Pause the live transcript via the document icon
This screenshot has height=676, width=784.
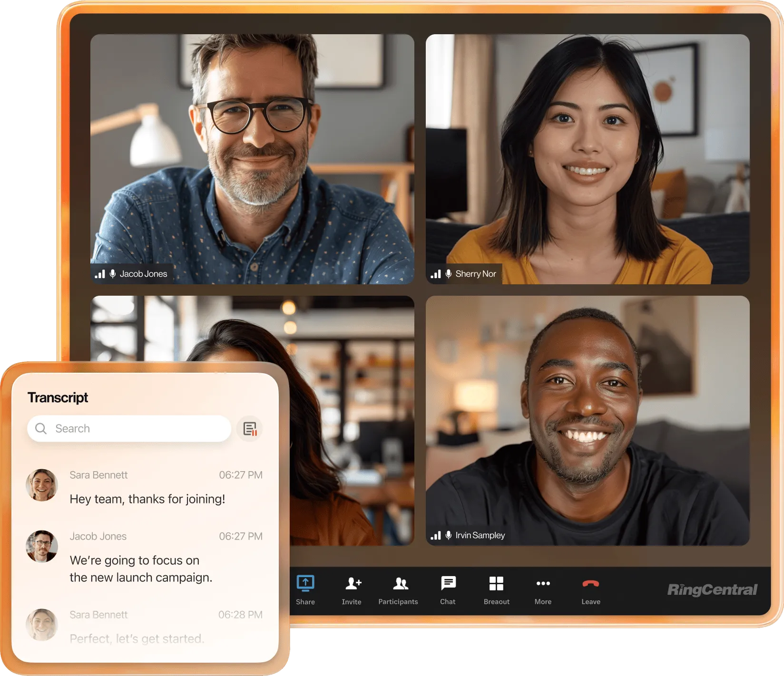click(x=249, y=428)
